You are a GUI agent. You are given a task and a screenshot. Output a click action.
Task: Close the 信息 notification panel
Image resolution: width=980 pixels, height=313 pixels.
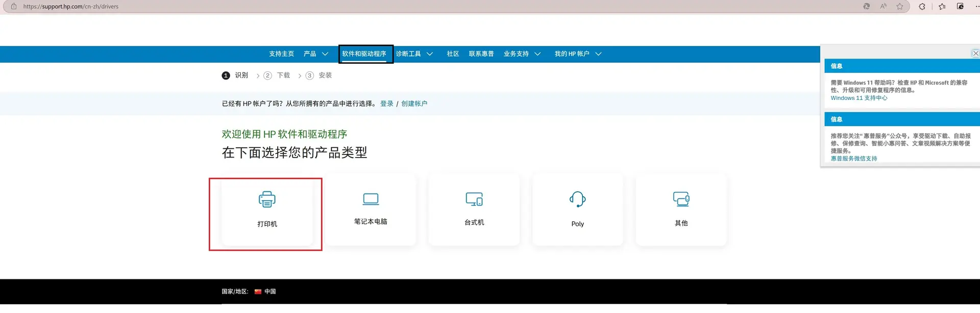[x=975, y=54]
